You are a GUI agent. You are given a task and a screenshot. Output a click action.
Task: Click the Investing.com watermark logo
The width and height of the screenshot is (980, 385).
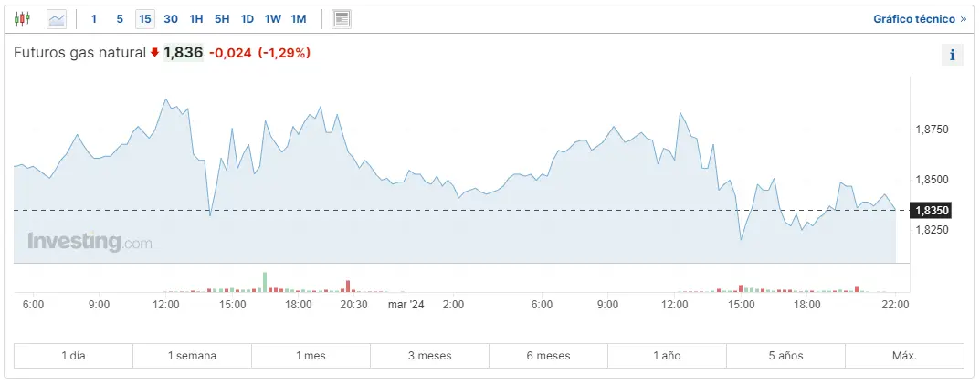(90, 242)
